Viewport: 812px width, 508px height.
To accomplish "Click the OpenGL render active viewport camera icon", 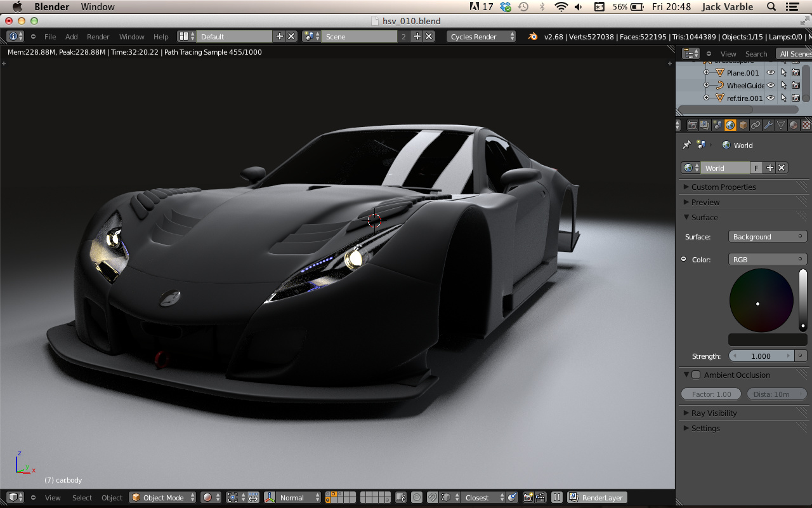I will [x=528, y=498].
